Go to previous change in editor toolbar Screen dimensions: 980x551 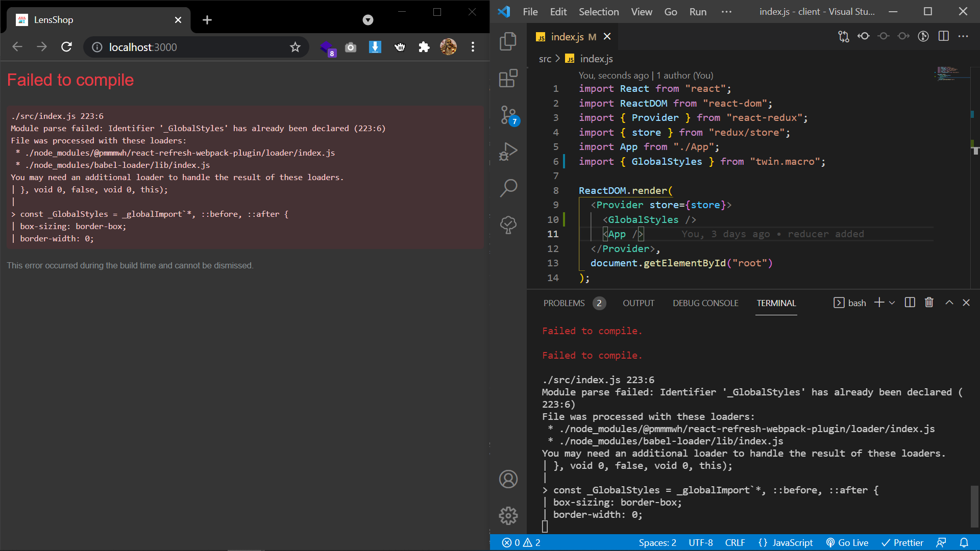(x=864, y=36)
